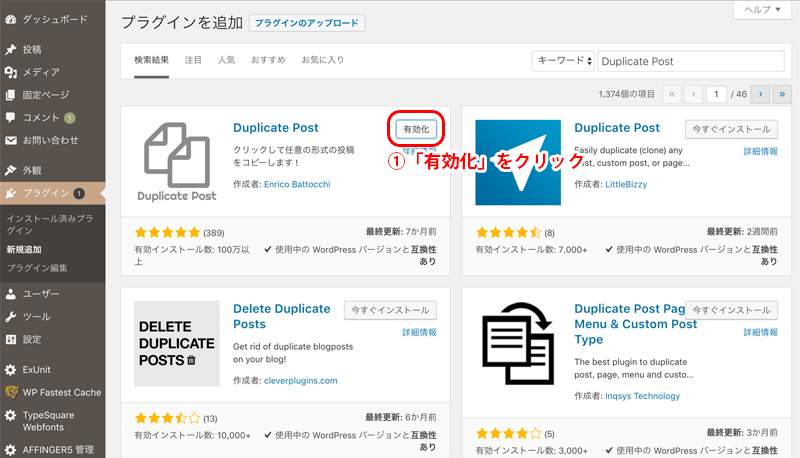This screenshot has width=800, height=458.
Task: Click the pages icon beside 固定ページ
Action: [x=11, y=95]
